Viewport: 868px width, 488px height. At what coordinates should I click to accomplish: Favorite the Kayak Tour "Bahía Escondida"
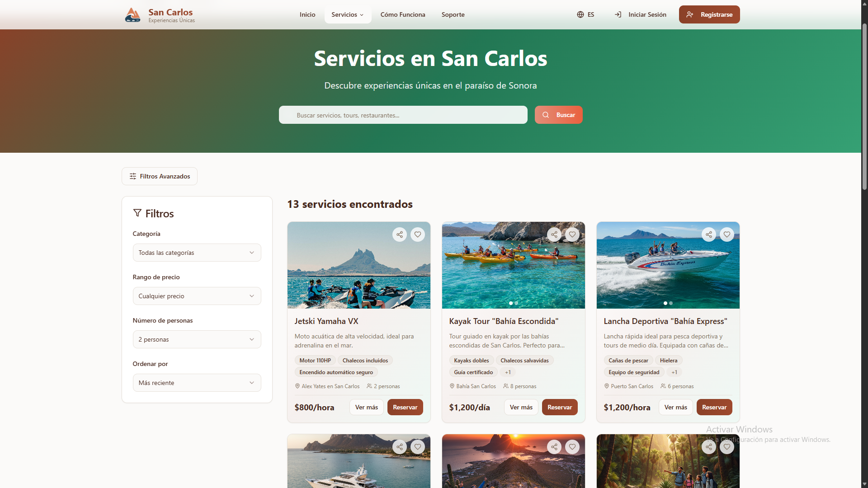(x=572, y=234)
